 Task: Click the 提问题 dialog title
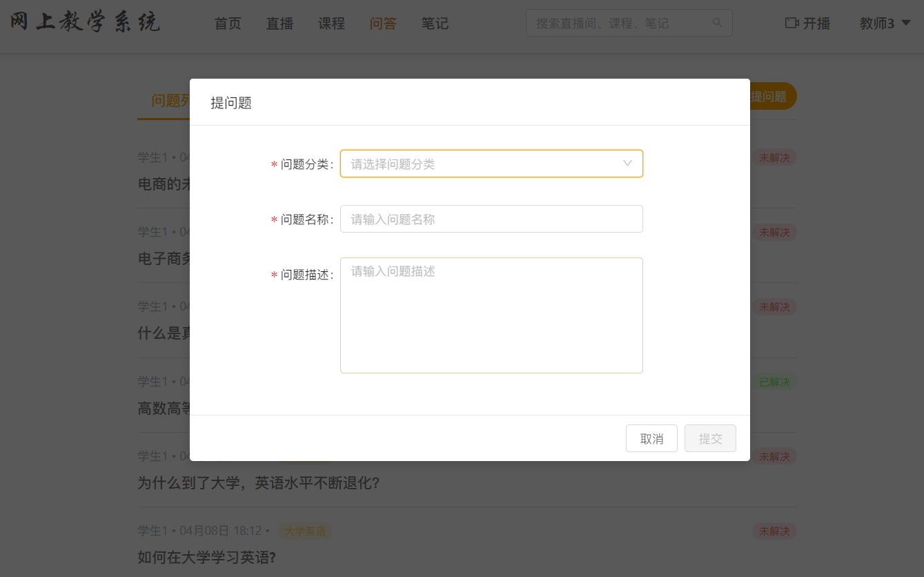pos(231,104)
